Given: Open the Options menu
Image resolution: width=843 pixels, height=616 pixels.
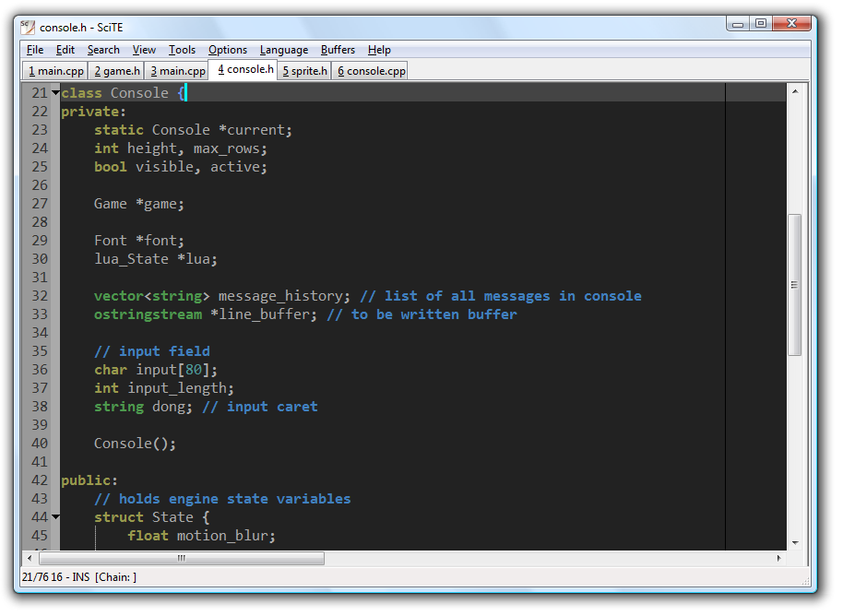Looking at the screenshot, I should point(228,50).
